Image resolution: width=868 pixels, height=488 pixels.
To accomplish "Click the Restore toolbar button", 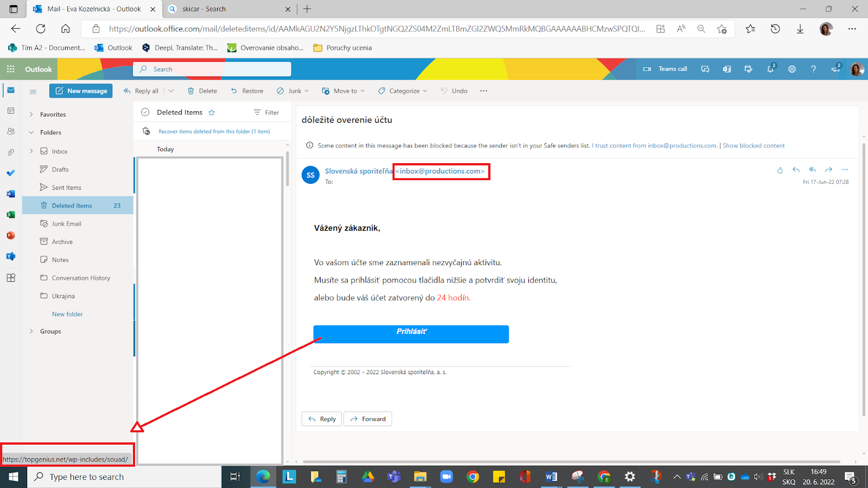I will coord(247,91).
